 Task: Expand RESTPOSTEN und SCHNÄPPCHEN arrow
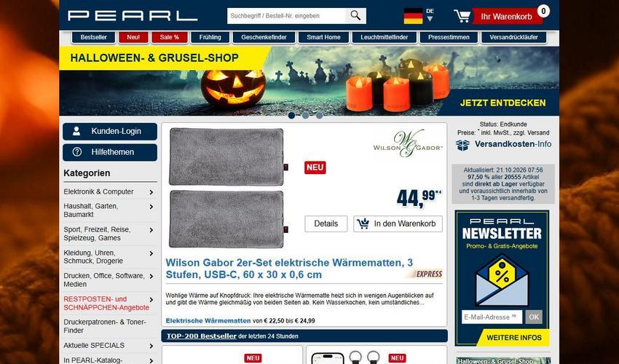[x=151, y=300]
